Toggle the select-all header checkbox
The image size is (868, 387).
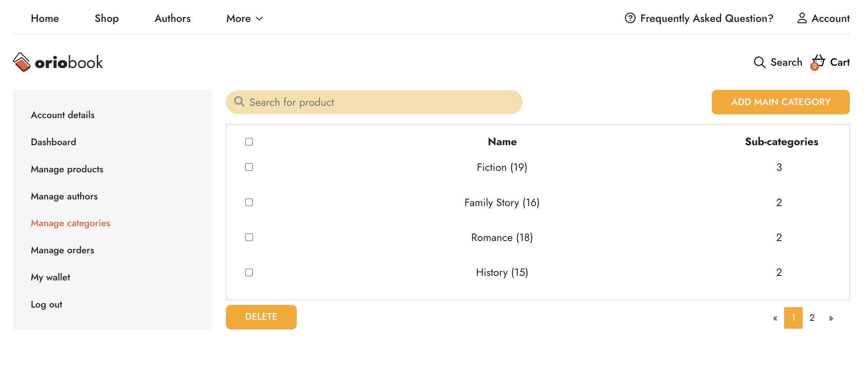click(x=249, y=142)
